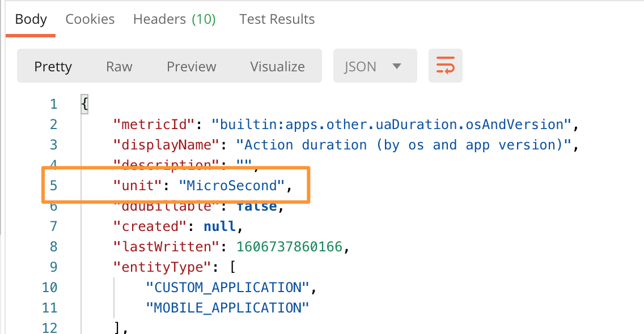Click the "CUSTOM_APPLICATION" entity string
644x334 pixels.
coord(227,287)
